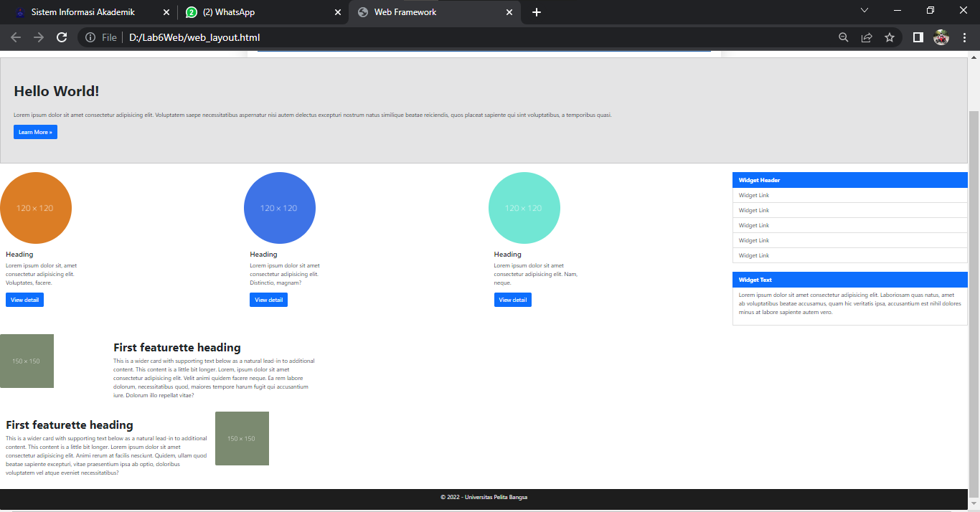This screenshot has height=512, width=980.
Task: Click the file info icon in address bar
Action: click(x=90, y=37)
